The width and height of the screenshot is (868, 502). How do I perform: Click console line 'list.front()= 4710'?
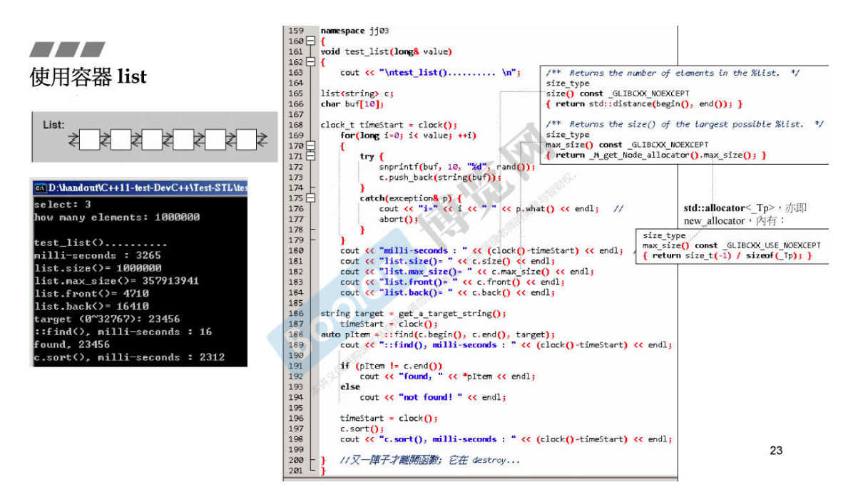click(91, 294)
